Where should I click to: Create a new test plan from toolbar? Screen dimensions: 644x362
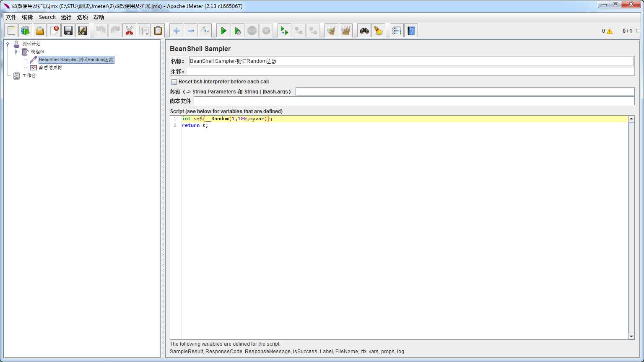(11, 31)
